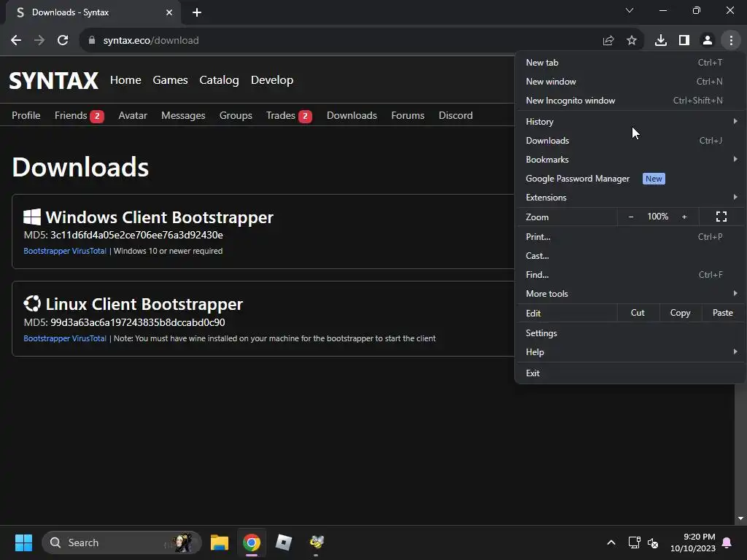
Task: Select New Incognito window
Action: (x=630, y=101)
